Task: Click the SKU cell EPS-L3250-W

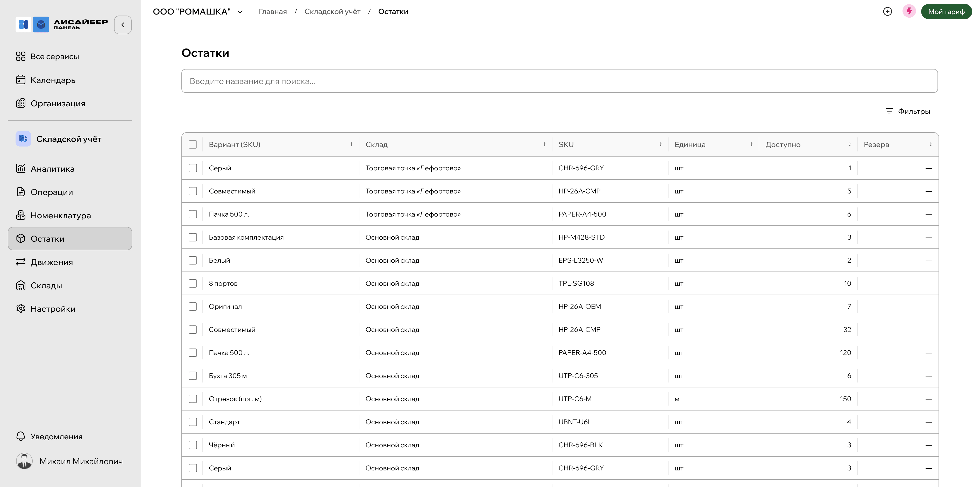Action: point(580,260)
